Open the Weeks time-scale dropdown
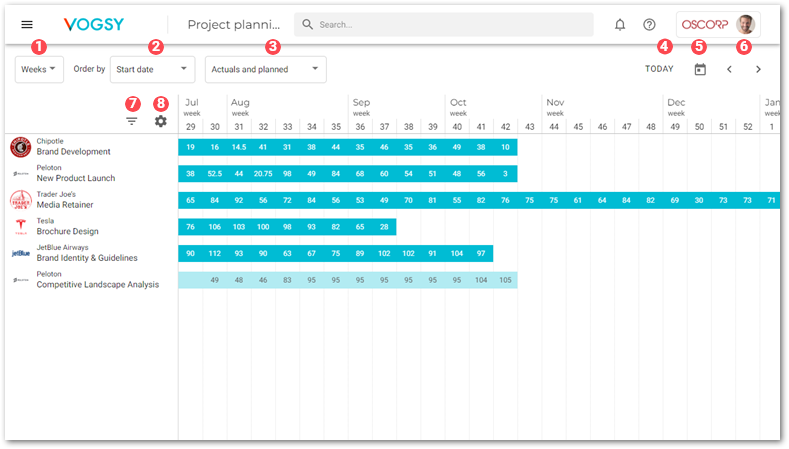Image resolution: width=789 pixels, height=449 pixels. [x=39, y=69]
